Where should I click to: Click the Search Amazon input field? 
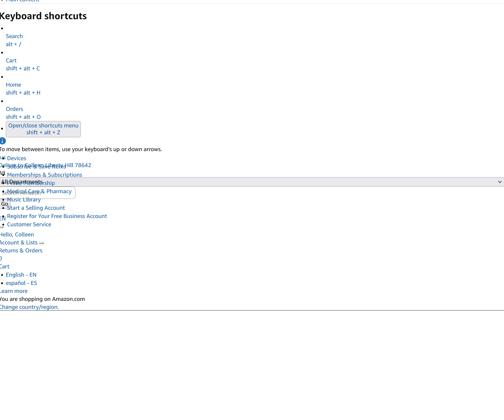click(38, 193)
